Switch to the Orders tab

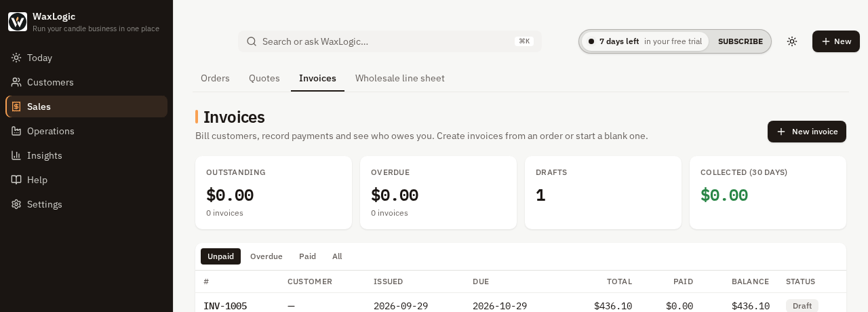point(215,78)
